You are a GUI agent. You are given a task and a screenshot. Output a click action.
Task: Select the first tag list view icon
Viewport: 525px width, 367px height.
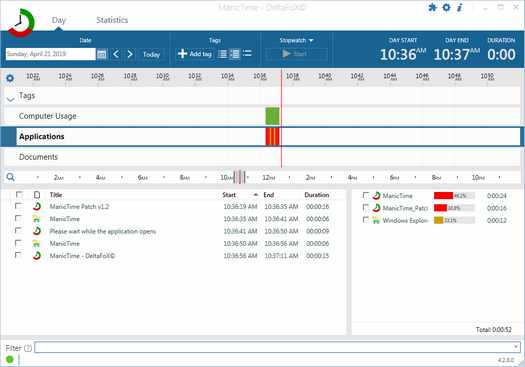(x=222, y=54)
